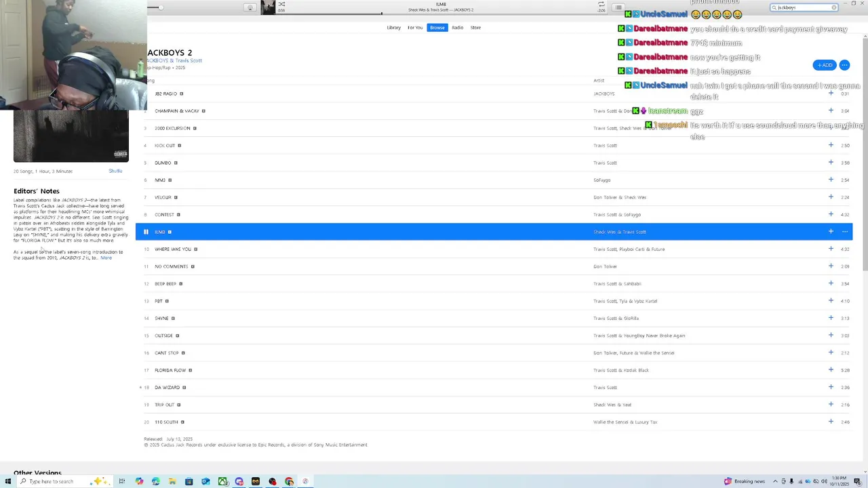868x488 pixels.
Task: Add CANT STOP to library
Action: (831, 352)
